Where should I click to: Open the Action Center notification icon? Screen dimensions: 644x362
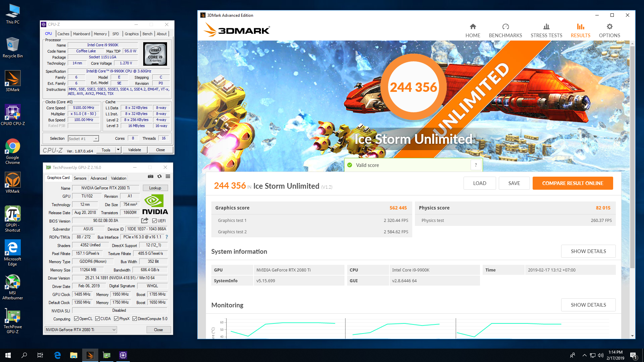point(633,355)
